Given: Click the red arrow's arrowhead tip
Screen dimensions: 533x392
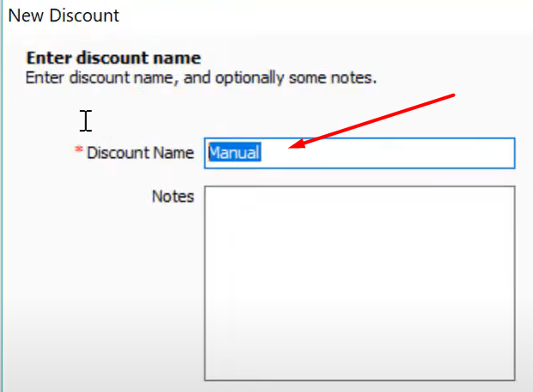Looking at the screenshot, I should (290, 148).
